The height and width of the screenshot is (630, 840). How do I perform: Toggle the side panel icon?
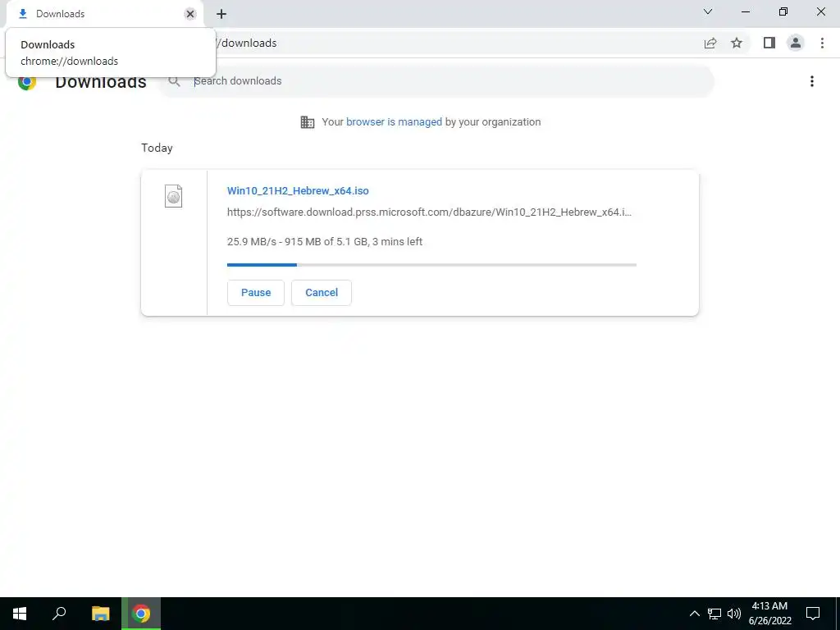[x=769, y=43]
